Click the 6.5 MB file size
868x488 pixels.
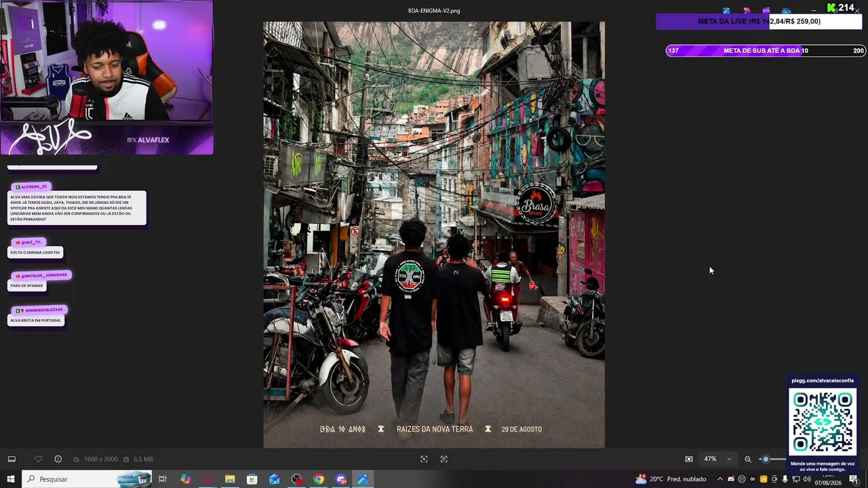click(x=143, y=460)
